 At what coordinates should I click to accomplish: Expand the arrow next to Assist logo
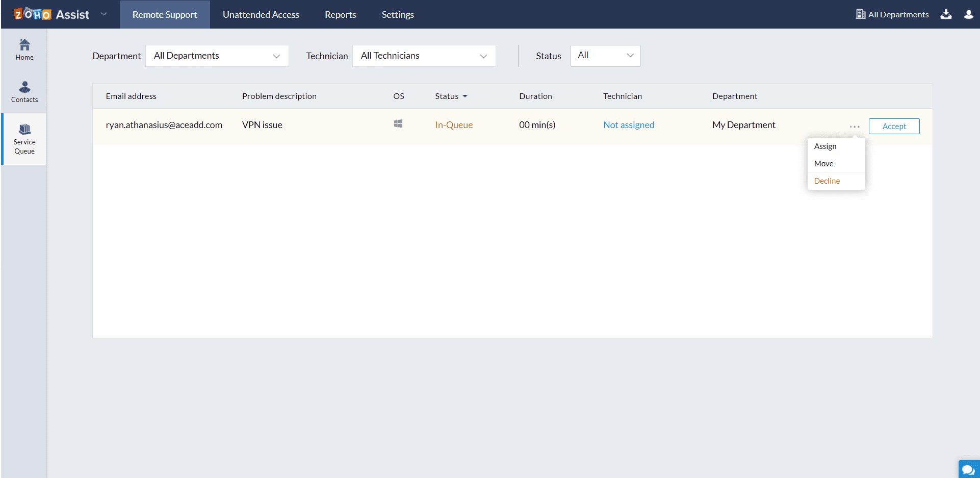104,14
